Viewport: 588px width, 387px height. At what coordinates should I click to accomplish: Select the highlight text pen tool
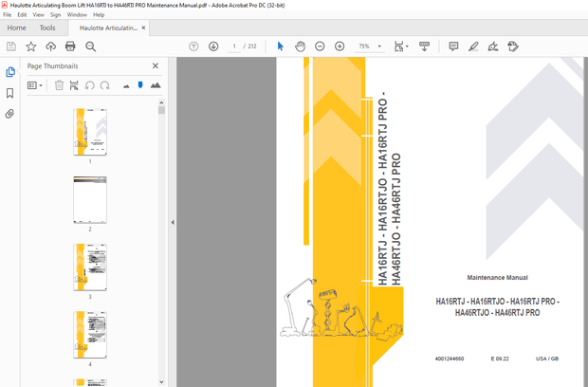pos(473,46)
